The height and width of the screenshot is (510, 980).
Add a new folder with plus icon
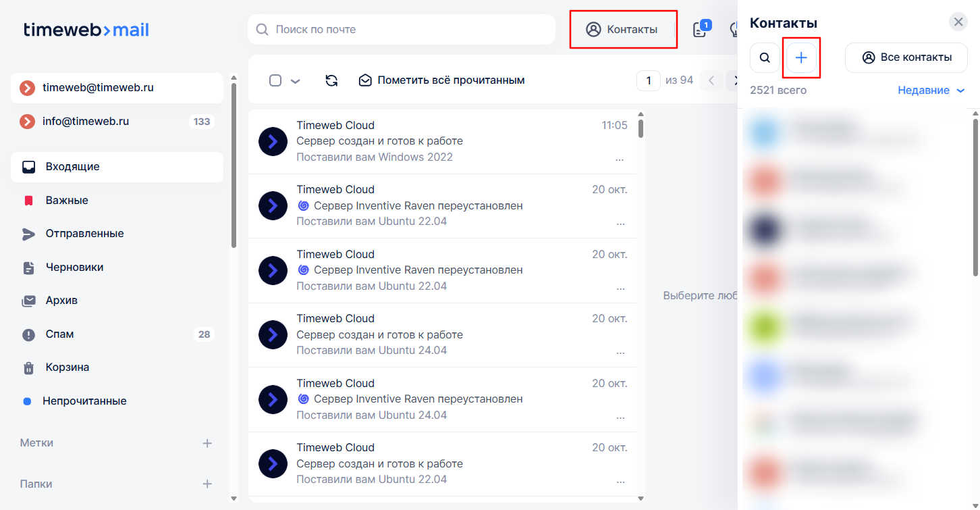(x=207, y=484)
